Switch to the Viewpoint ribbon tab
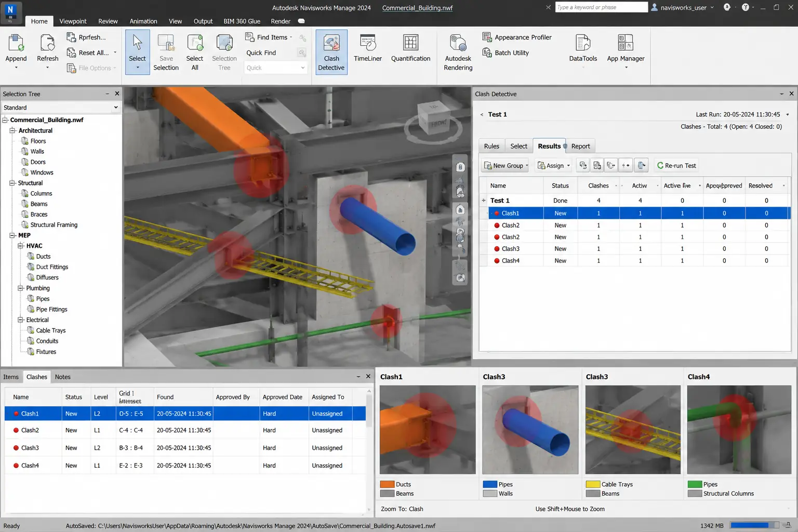The height and width of the screenshot is (532, 798). 73,21
